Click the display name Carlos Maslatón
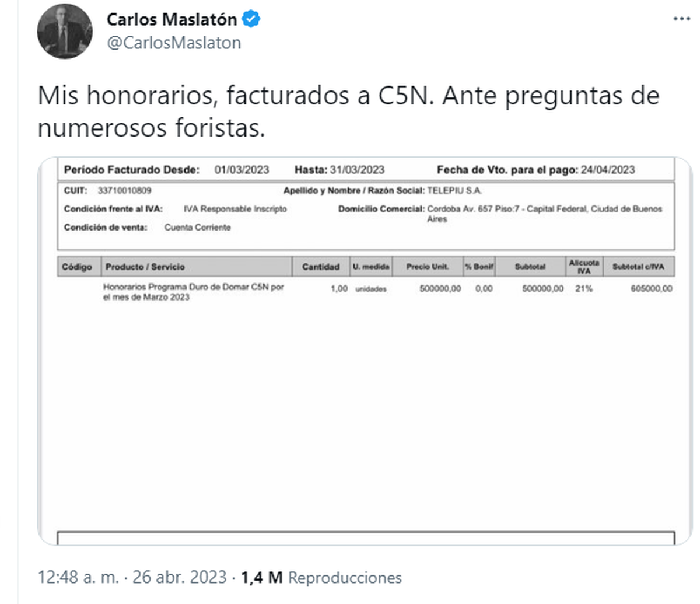Screen dimensions: 700x604 (171, 19)
